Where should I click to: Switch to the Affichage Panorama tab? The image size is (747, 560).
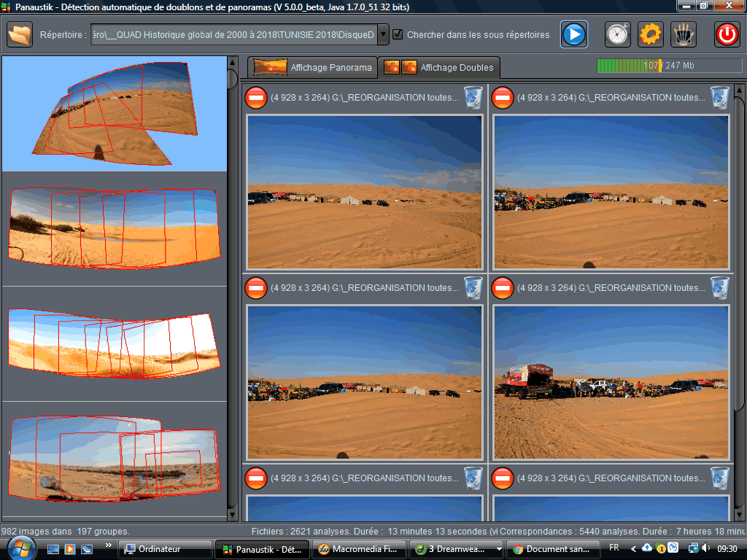(x=313, y=68)
